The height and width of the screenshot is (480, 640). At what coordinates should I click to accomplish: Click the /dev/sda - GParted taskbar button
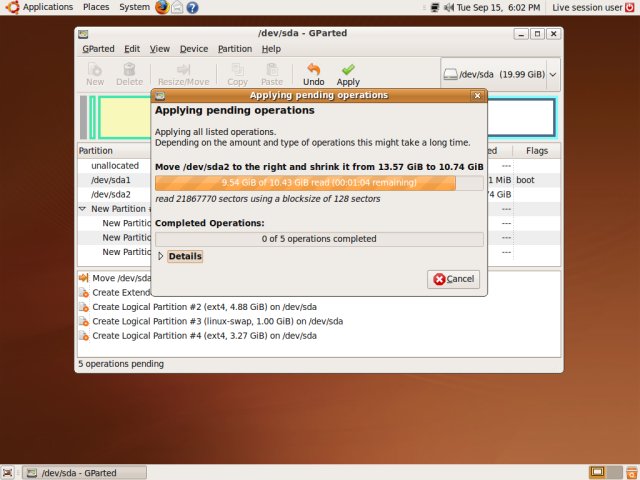coord(84,473)
